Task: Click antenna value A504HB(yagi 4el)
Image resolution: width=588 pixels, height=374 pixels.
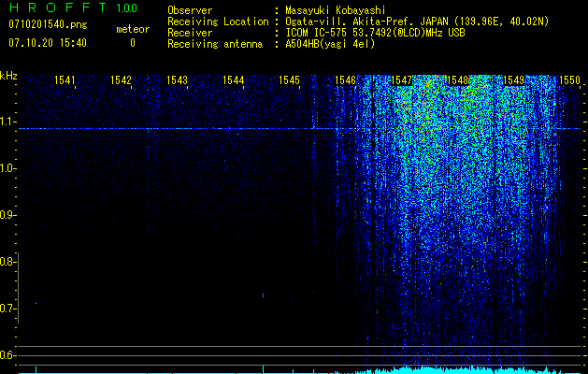Action: coord(330,44)
